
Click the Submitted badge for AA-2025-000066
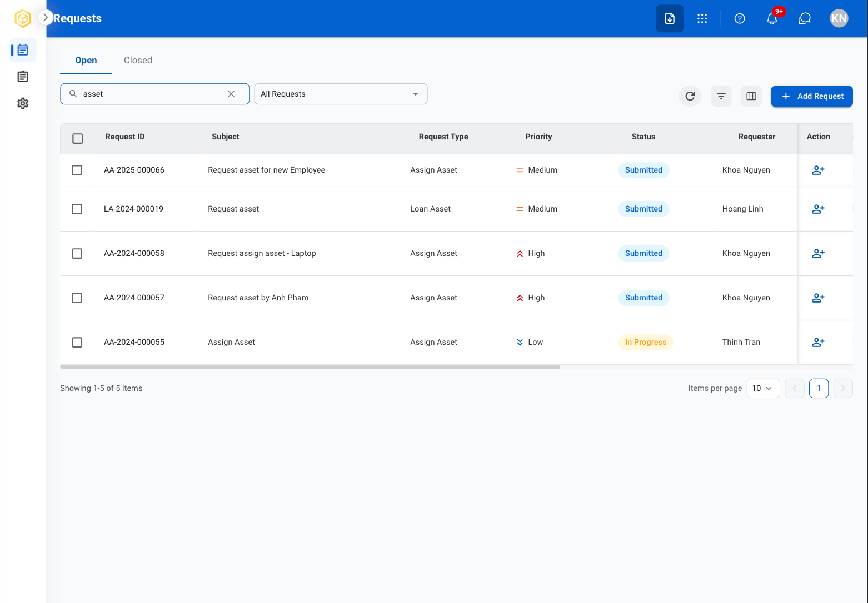point(643,170)
